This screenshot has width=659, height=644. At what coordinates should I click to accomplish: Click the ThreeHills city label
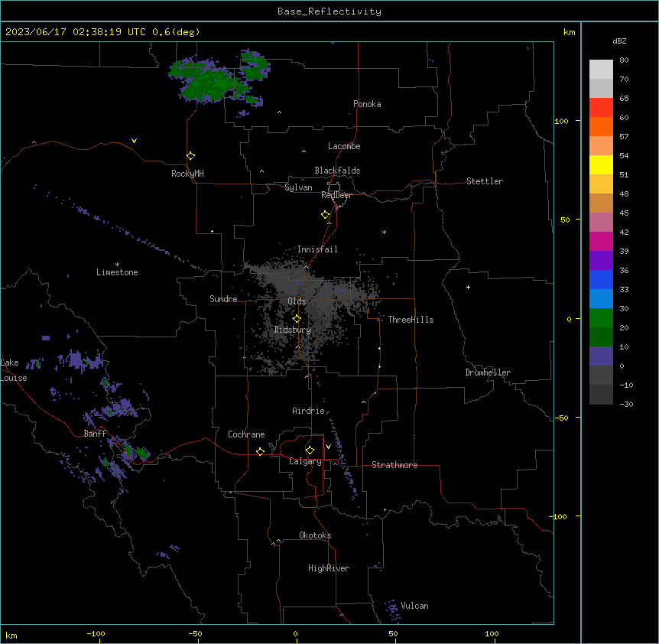pyautogui.click(x=411, y=320)
